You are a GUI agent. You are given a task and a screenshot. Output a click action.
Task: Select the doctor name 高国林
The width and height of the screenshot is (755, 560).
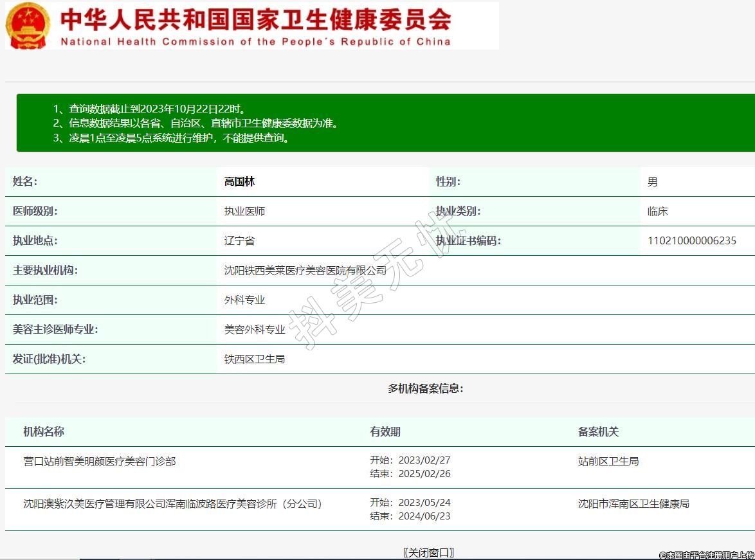pyautogui.click(x=239, y=182)
